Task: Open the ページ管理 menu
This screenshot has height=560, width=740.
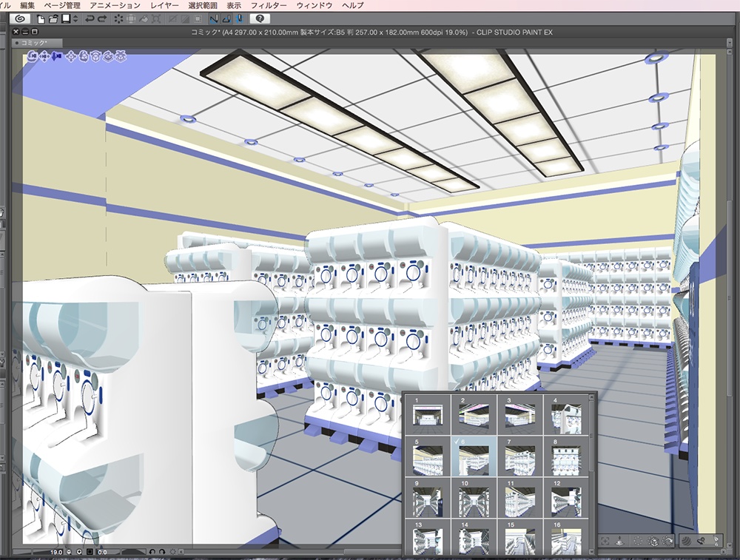Action: coord(62,6)
